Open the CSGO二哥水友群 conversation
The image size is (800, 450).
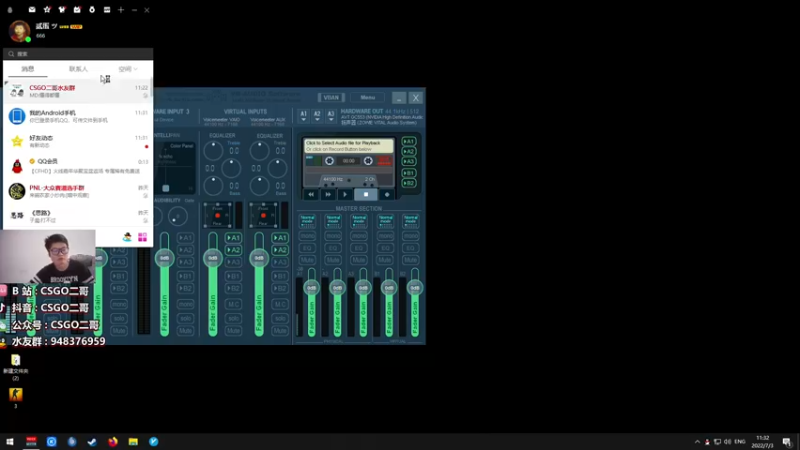78,91
